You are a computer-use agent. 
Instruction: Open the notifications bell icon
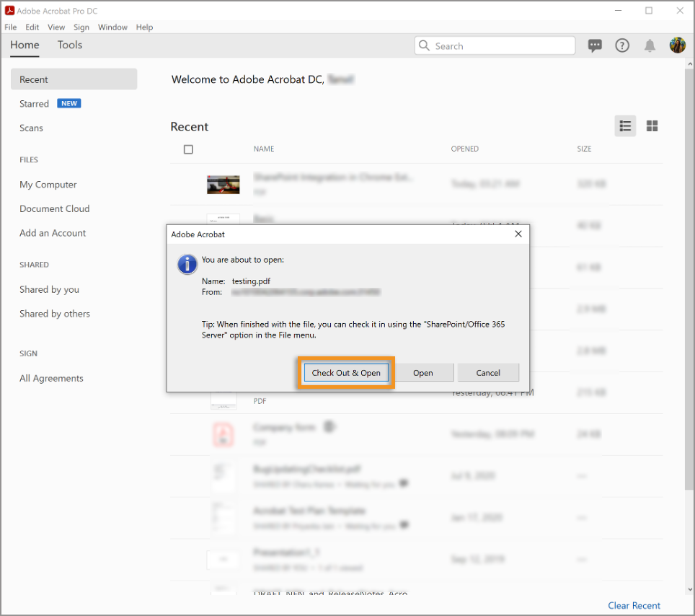[650, 45]
